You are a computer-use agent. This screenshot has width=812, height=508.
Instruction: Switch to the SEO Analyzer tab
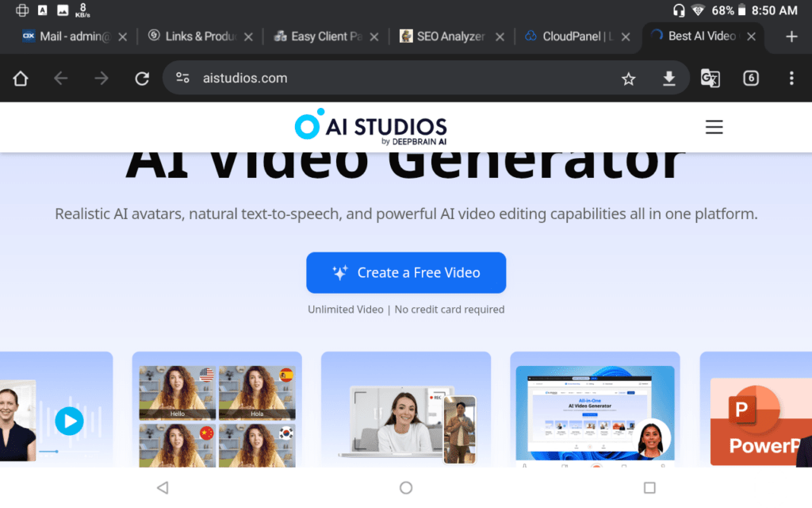tap(442, 37)
